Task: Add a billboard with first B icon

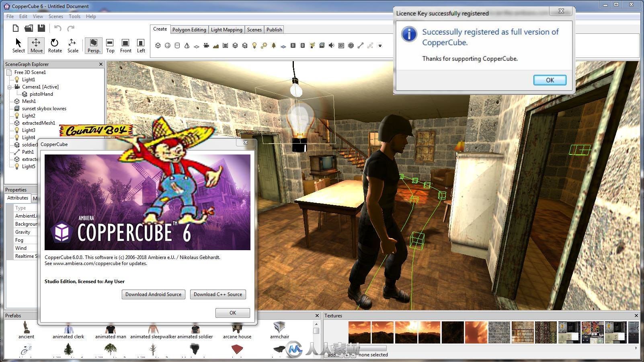Action: [293, 45]
